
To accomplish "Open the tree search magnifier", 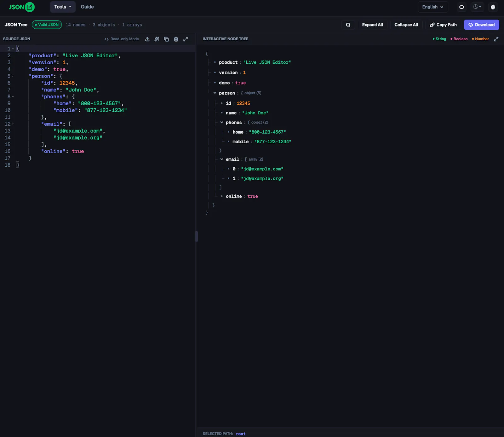I will pyautogui.click(x=348, y=25).
